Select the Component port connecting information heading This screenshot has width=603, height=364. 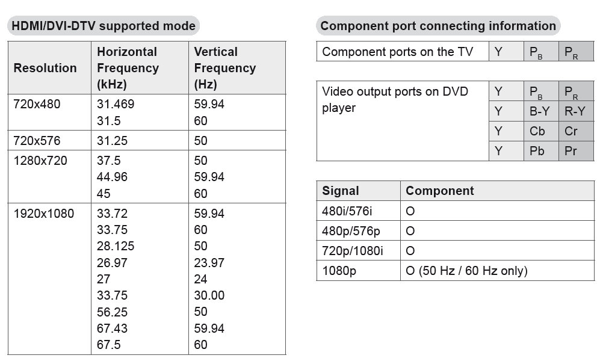coord(438,26)
